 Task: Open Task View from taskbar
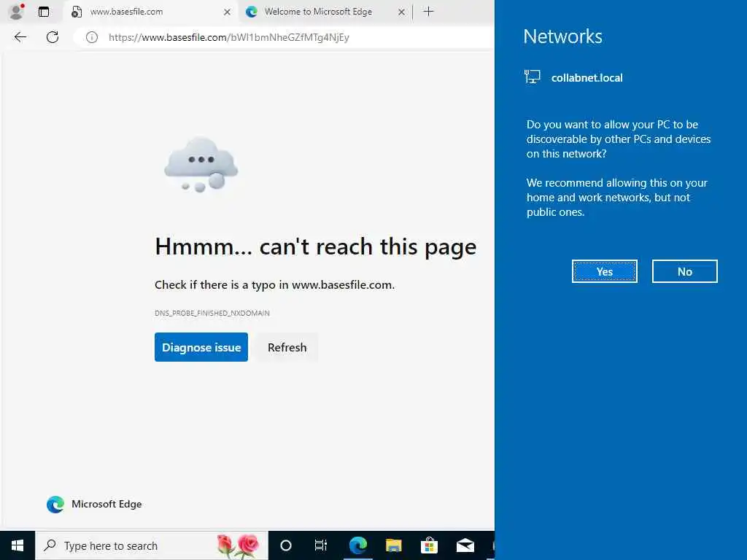click(x=321, y=545)
